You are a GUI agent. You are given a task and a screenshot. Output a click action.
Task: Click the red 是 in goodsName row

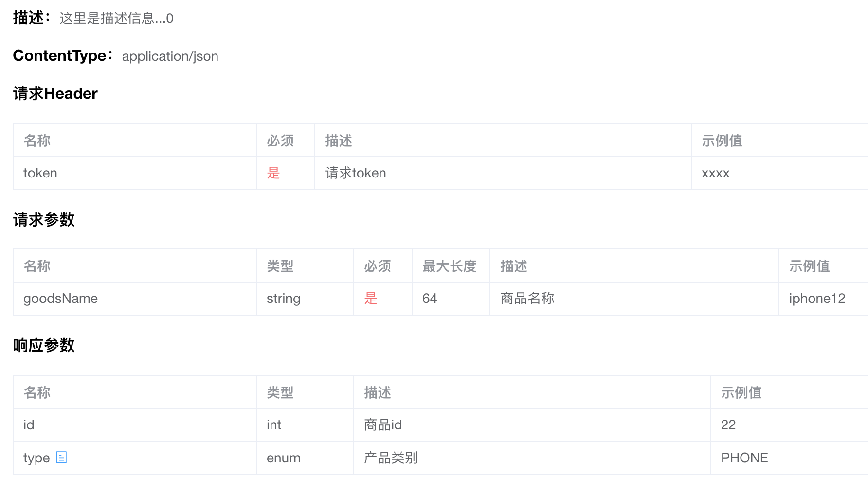tap(371, 299)
